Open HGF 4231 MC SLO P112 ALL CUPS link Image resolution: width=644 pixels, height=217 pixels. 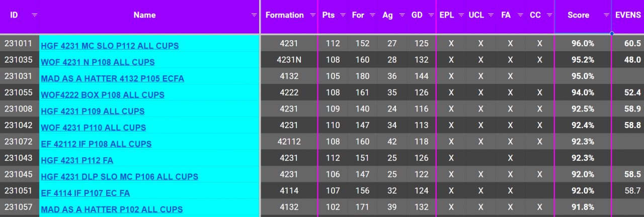(110, 46)
